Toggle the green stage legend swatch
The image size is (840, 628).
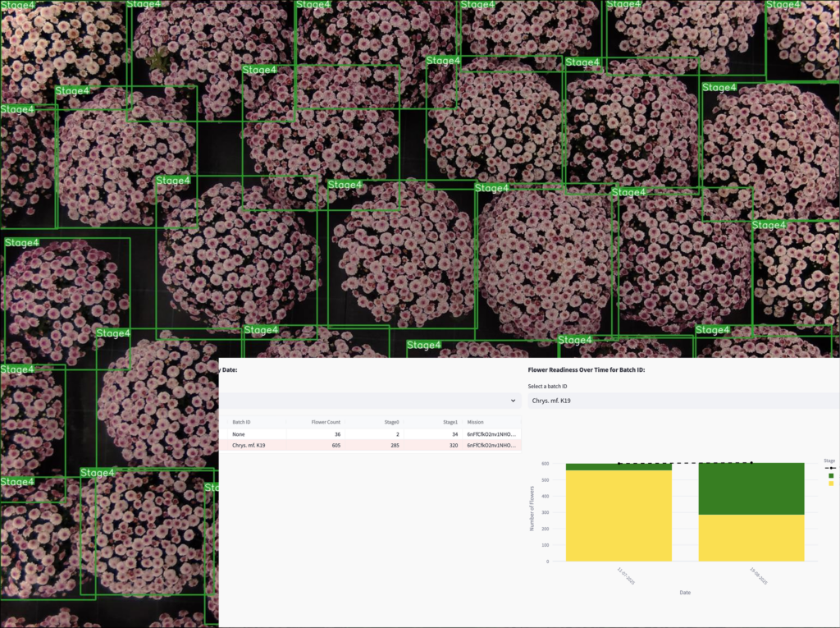click(831, 475)
